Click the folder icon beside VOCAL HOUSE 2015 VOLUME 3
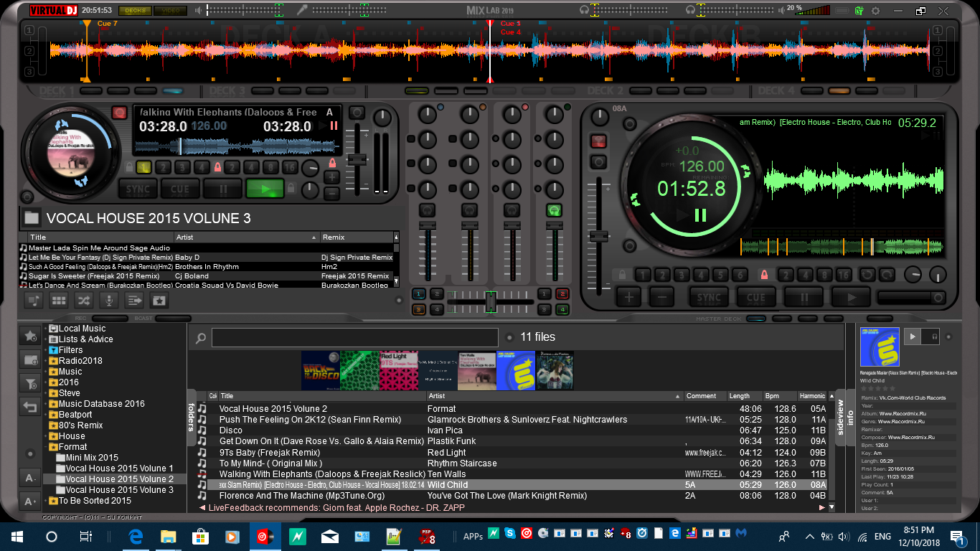Viewport: 980px width, 551px height. pos(31,218)
